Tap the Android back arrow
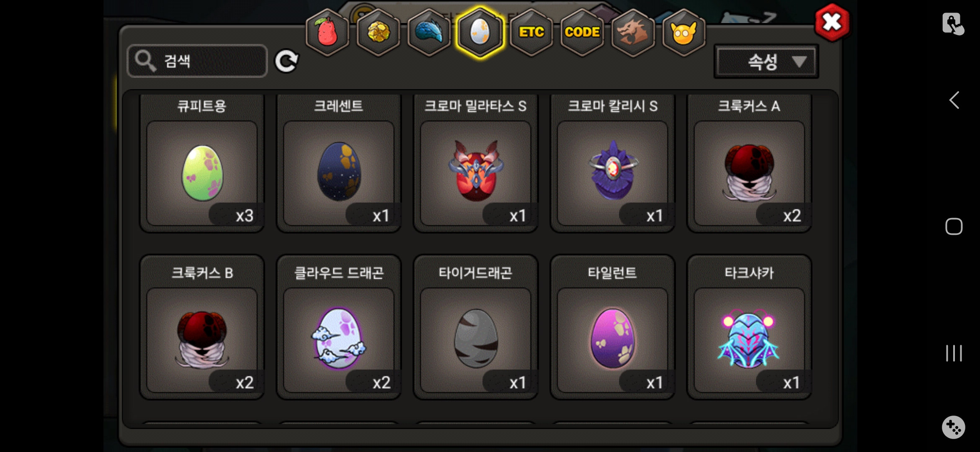This screenshot has height=452, width=980. pos(954,100)
